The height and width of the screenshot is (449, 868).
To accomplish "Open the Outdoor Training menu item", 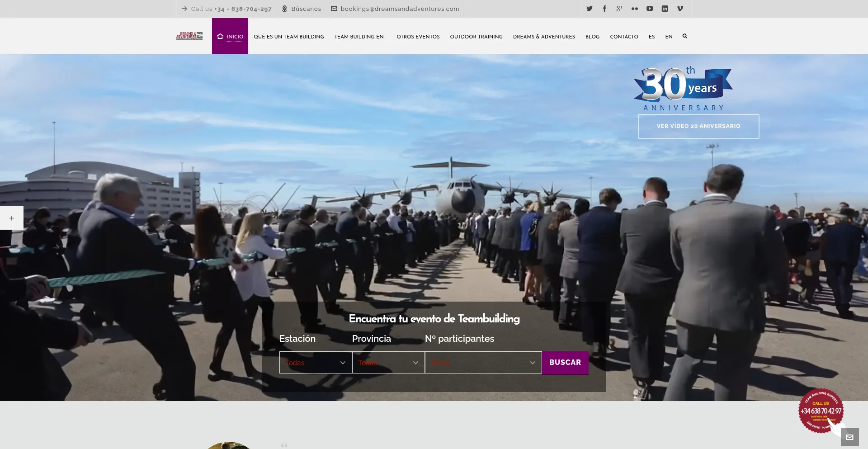I will point(476,37).
